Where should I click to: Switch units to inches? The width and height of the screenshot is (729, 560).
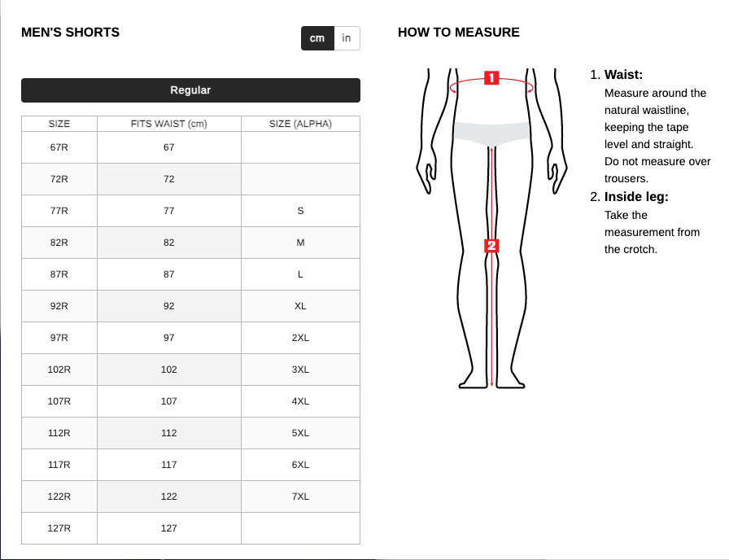click(347, 38)
